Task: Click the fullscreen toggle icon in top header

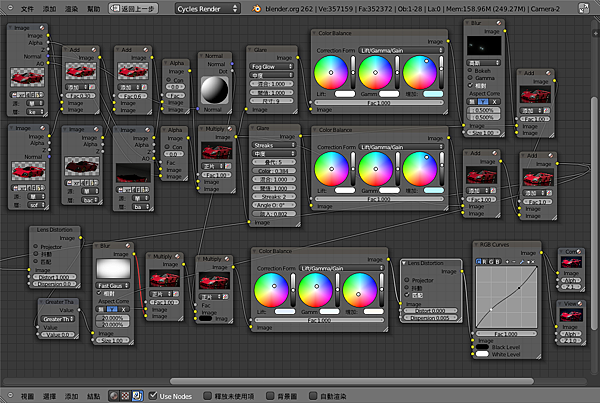Action: coord(584,8)
